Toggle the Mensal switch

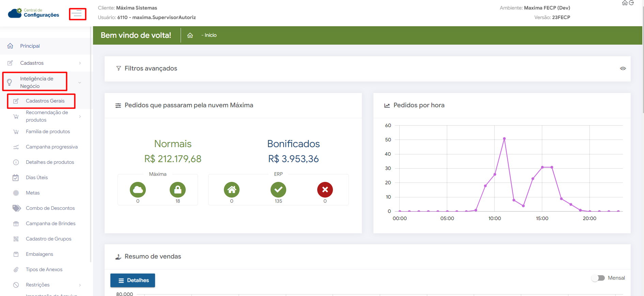598,278
